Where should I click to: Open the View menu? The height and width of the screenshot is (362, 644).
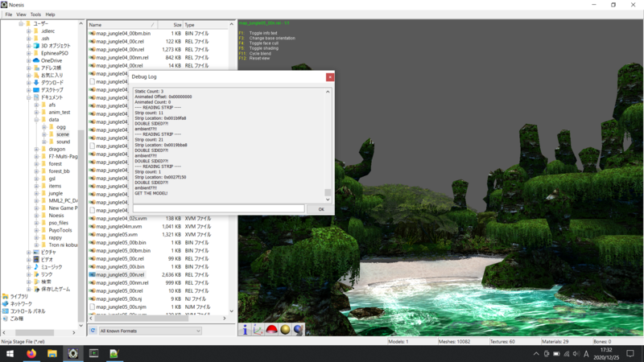point(21,14)
